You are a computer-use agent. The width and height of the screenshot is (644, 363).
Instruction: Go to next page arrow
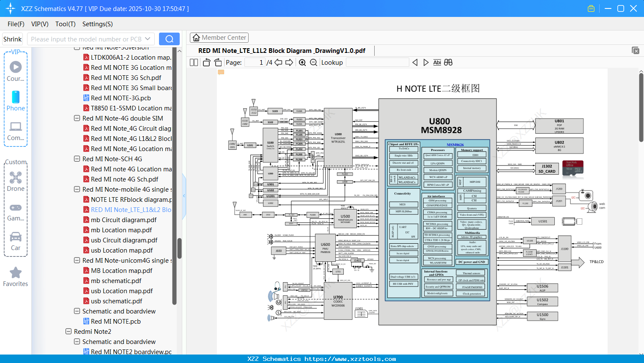pyautogui.click(x=289, y=63)
